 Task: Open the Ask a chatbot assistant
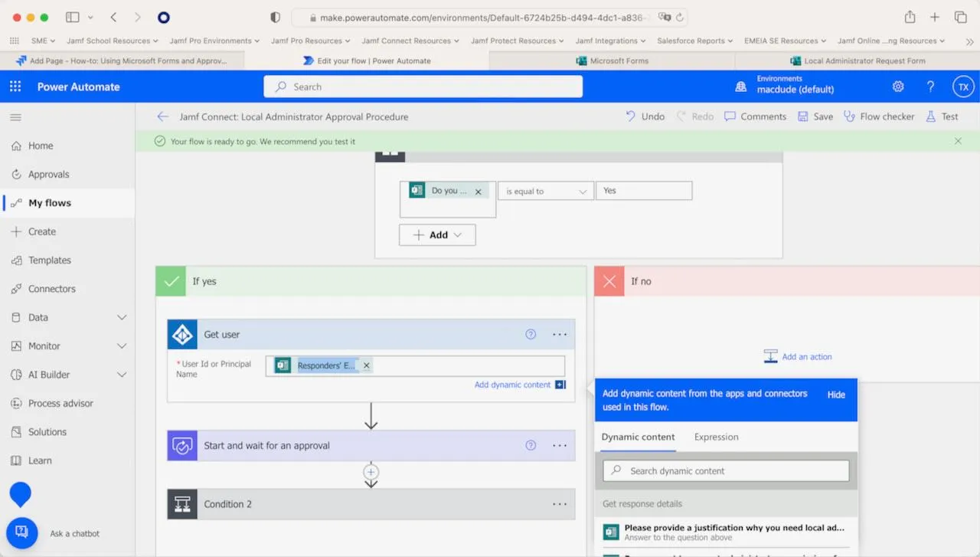tap(21, 532)
